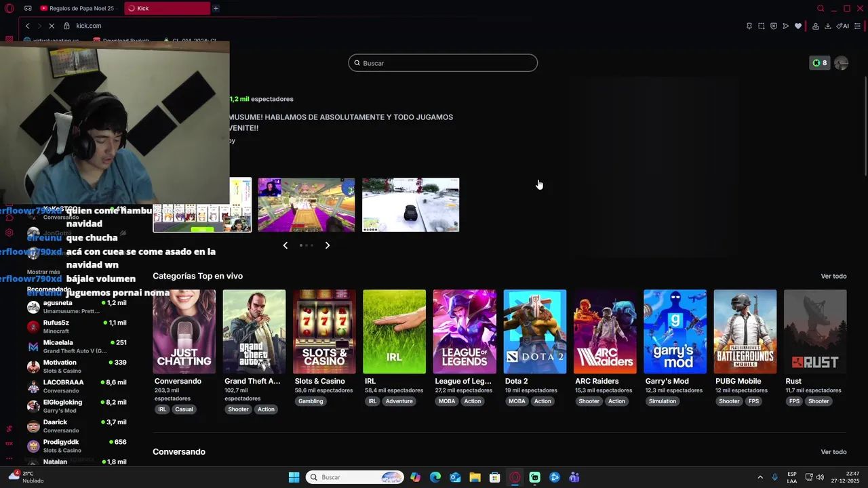Focus the Kick Buscar search field
Screen dimensions: 868x488
pos(443,63)
